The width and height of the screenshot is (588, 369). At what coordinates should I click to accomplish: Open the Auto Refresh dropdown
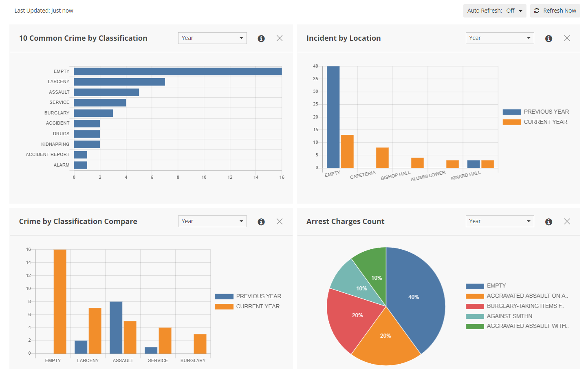tap(495, 11)
